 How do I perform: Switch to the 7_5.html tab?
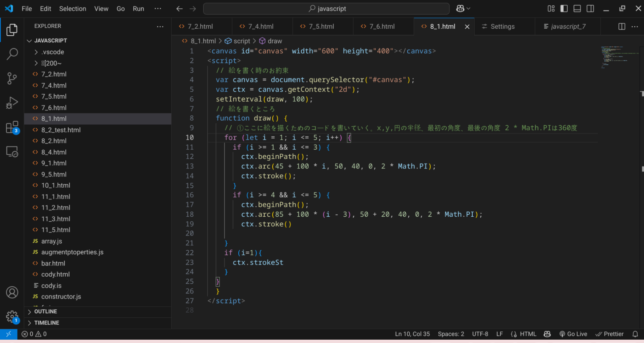[x=321, y=27]
